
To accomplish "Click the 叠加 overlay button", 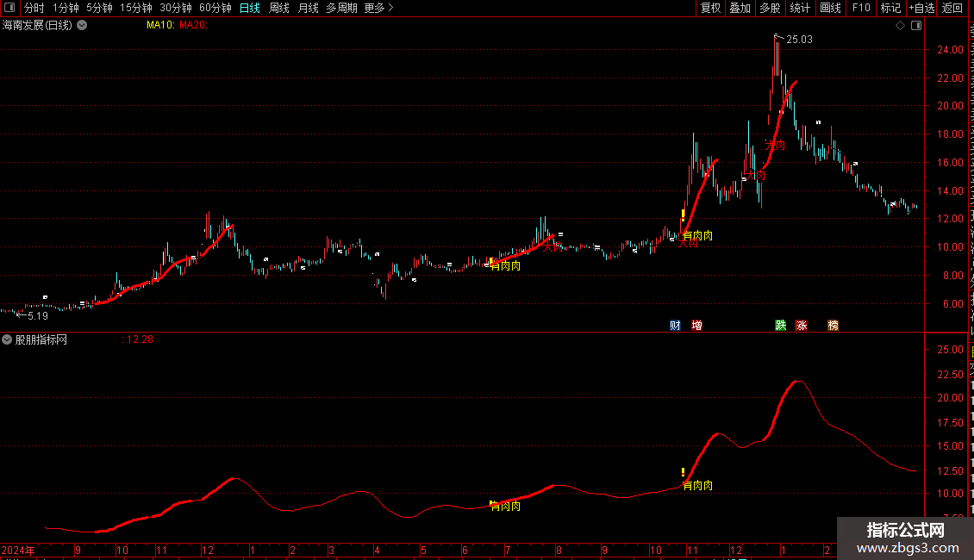I will 740,8.
